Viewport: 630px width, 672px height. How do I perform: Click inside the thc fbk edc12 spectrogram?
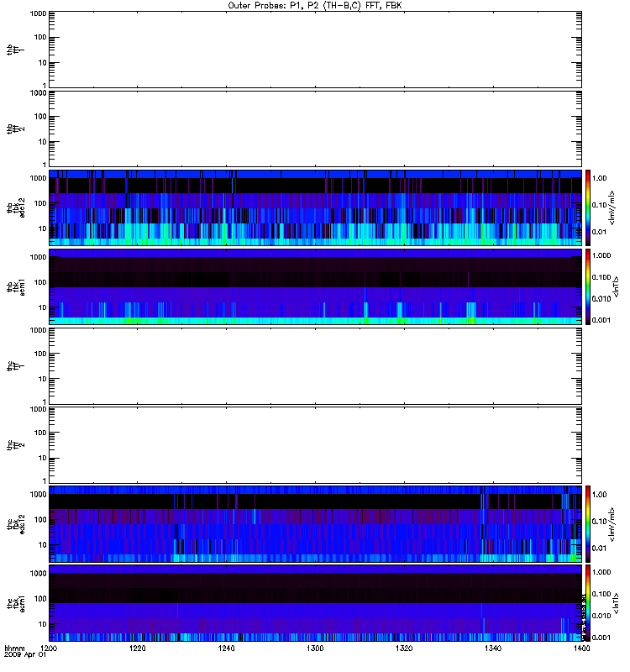pyautogui.click(x=315, y=523)
